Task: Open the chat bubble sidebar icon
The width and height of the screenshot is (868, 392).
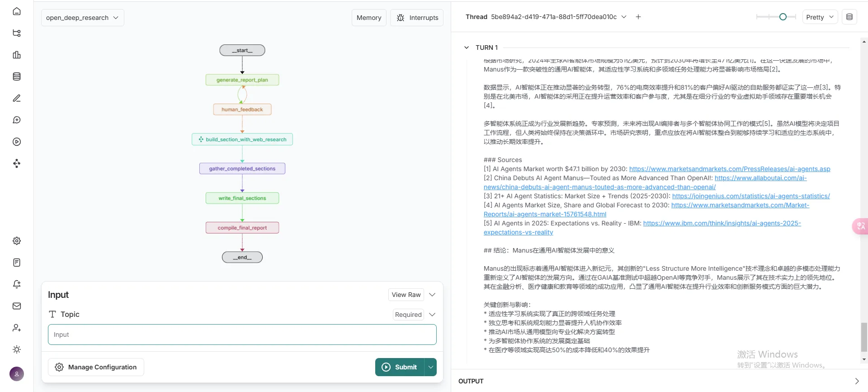Action: (x=17, y=120)
